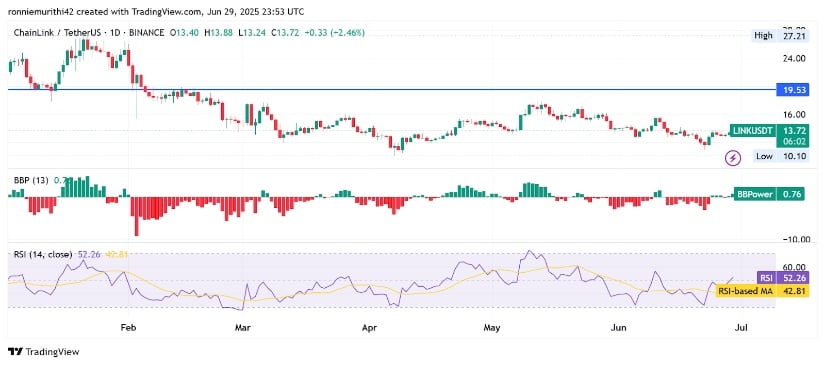The width and height of the screenshot is (825, 365).
Task: Click the Jun label on time axis
Action: coord(618,328)
